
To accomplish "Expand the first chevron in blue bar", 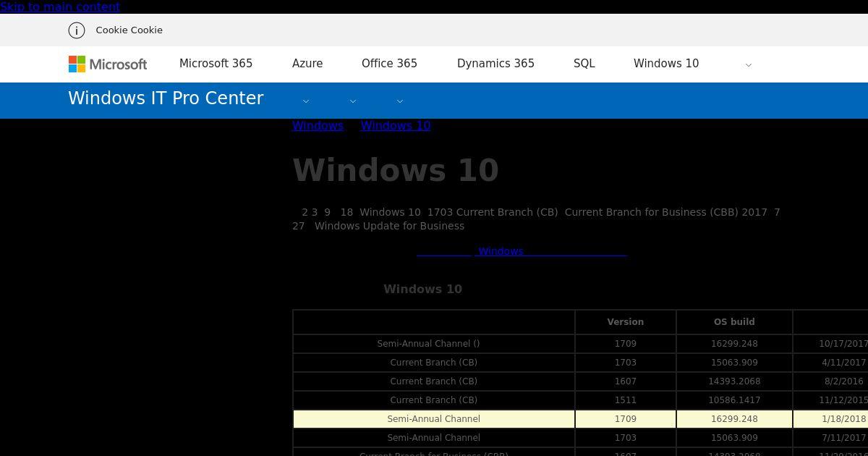I will tap(306, 101).
